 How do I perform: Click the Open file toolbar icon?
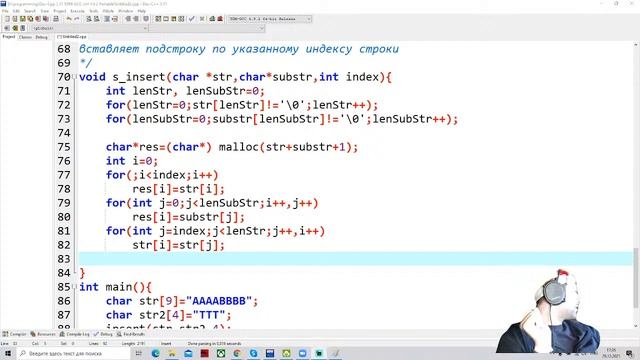(14, 19)
